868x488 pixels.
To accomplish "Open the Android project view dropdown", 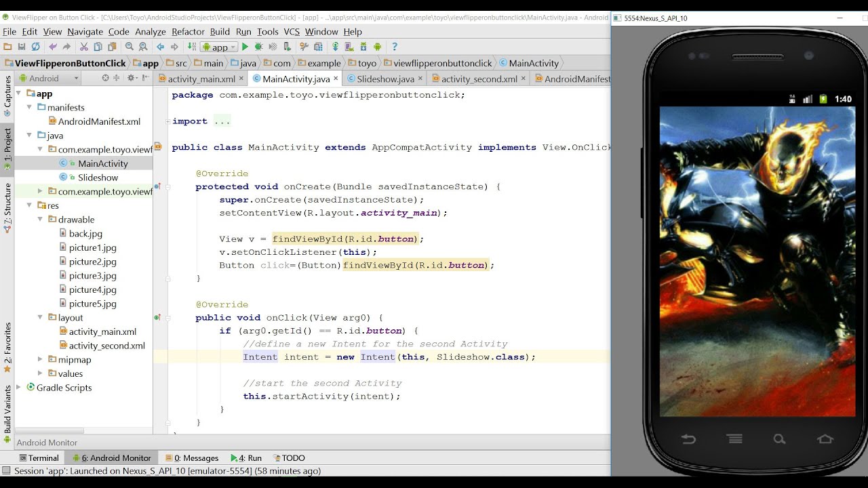I will (49, 78).
